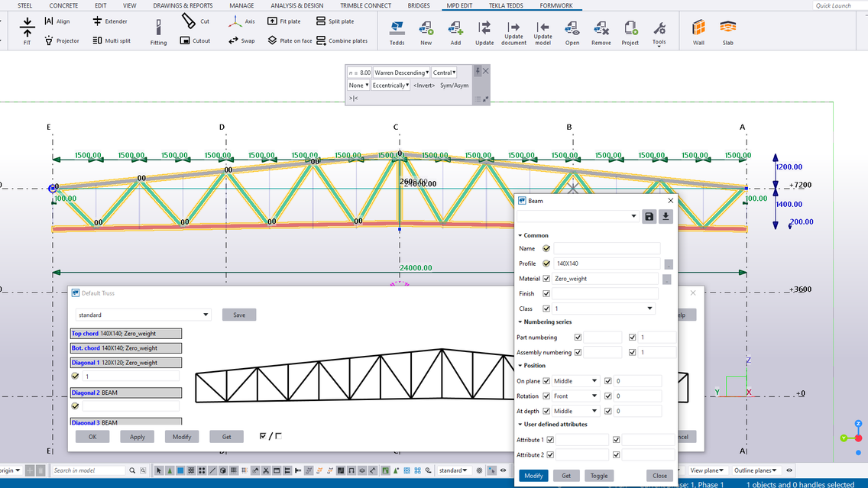Toggle the Profile check mark in Beam dialog

pyautogui.click(x=546, y=263)
